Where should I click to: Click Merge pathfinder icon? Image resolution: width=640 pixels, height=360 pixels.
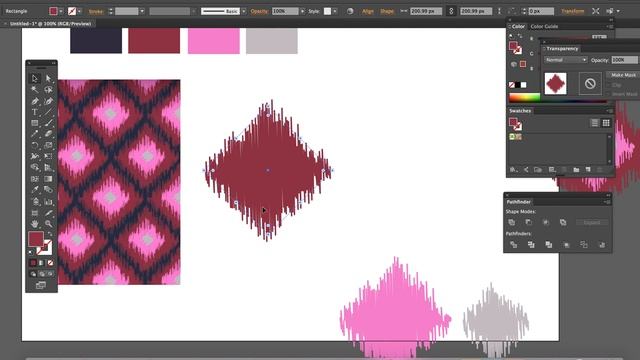[549, 244]
